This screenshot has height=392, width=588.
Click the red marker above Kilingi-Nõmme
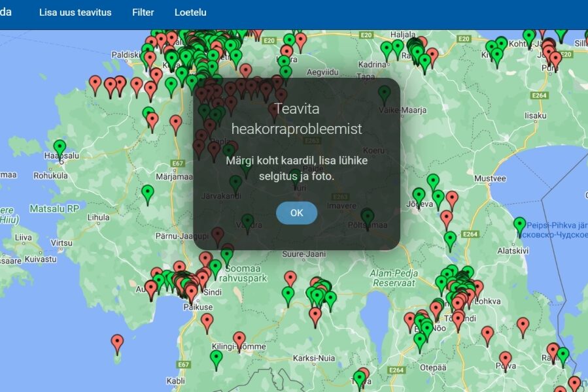click(239, 339)
